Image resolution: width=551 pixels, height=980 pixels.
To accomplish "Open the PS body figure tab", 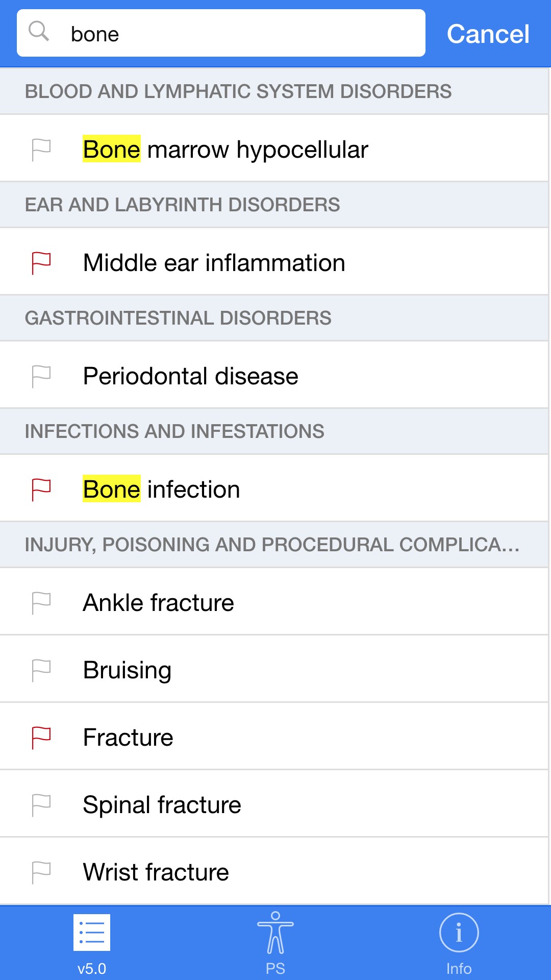I will pos(275,933).
